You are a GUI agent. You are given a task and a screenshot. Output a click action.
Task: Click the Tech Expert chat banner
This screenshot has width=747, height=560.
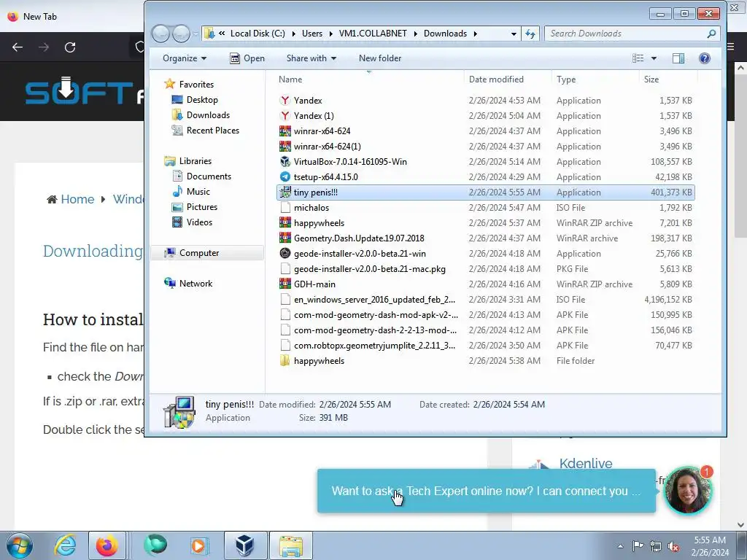pos(487,491)
